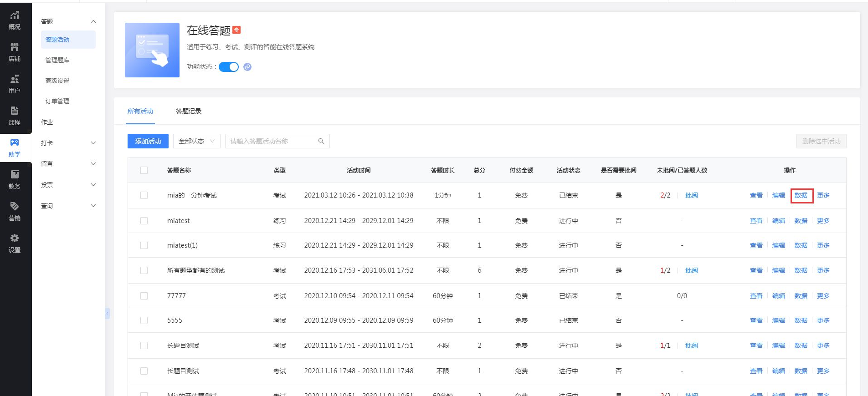Select 答题活动 in the sidebar menu
868x396 pixels.
(x=68, y=40)
